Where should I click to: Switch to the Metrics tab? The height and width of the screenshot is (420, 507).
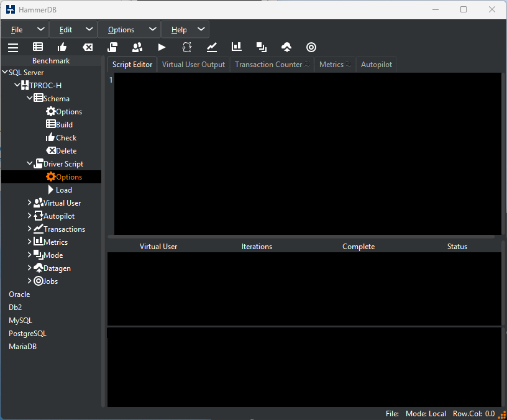pos(335,65)
